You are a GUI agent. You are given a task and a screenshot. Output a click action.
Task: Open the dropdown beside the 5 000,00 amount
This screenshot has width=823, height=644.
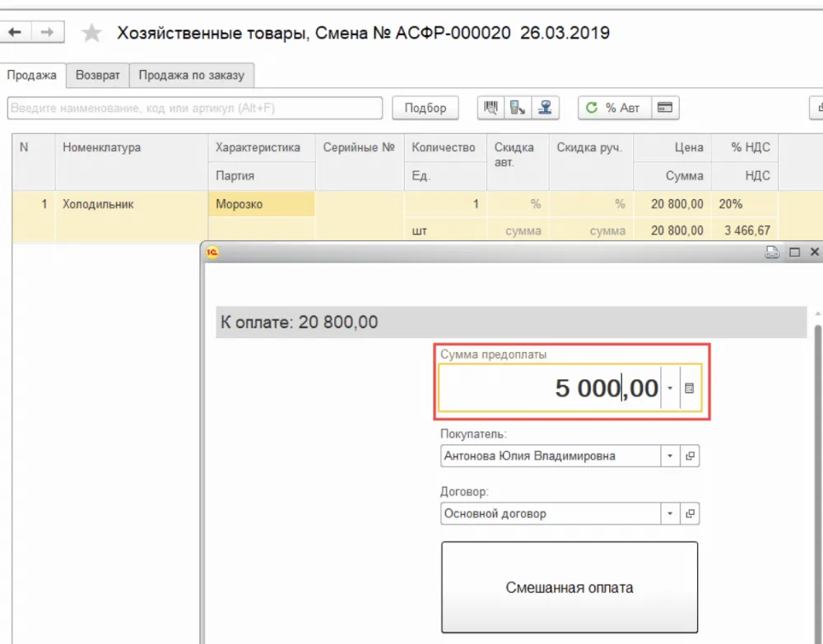(671, 388)
